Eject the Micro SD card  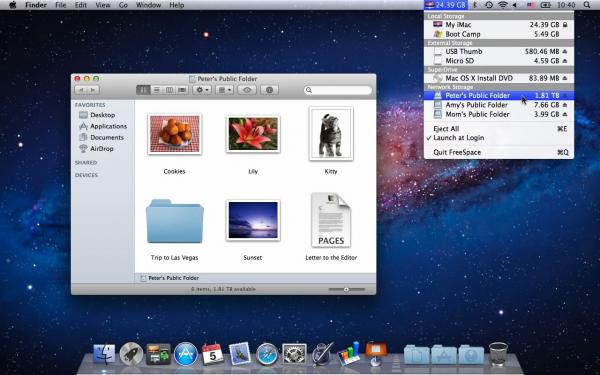point(565,61)
